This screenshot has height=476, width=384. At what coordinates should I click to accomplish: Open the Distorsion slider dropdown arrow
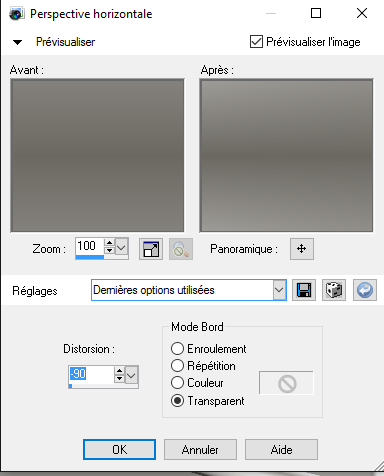coord(131,376)
